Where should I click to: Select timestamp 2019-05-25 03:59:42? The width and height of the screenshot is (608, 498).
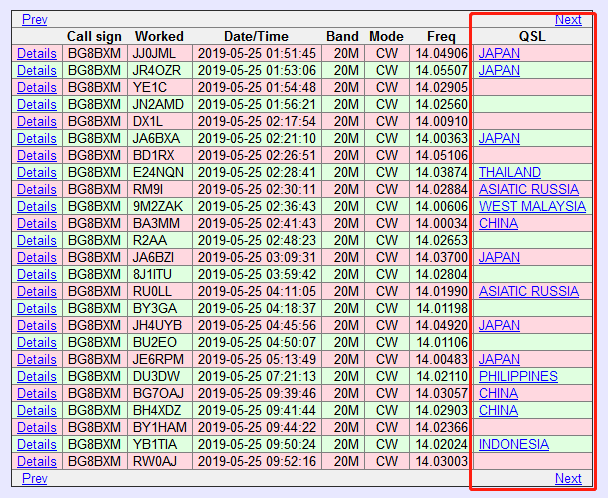pyautogui.click(x=257, y=275)
